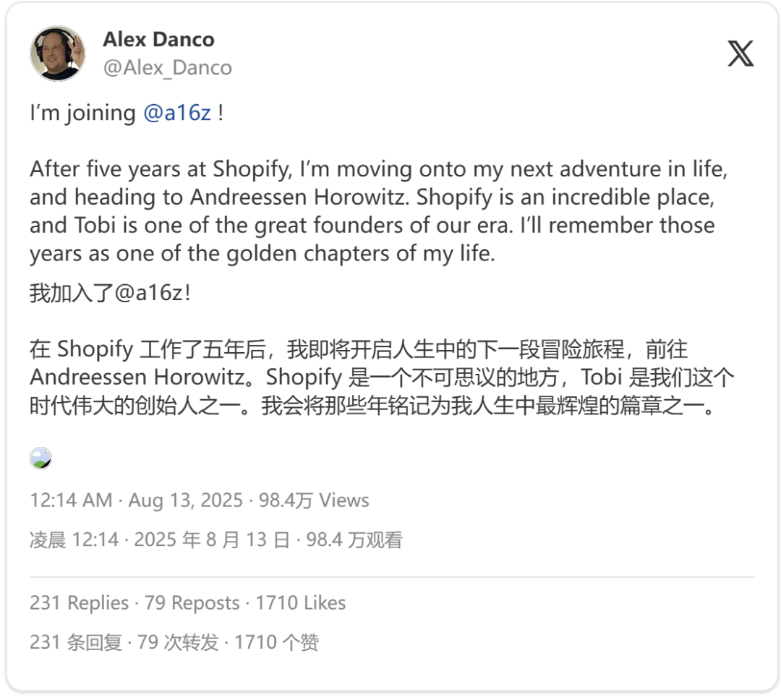The height and width of the screenshot is (700, 781).
Task: Open the @Alex_Danco handle link
Action: coord(168,68)
